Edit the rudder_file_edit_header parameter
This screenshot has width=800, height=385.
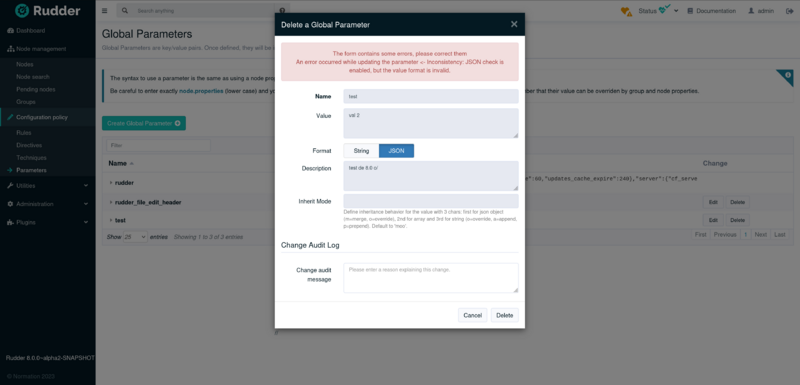point(713,202)
